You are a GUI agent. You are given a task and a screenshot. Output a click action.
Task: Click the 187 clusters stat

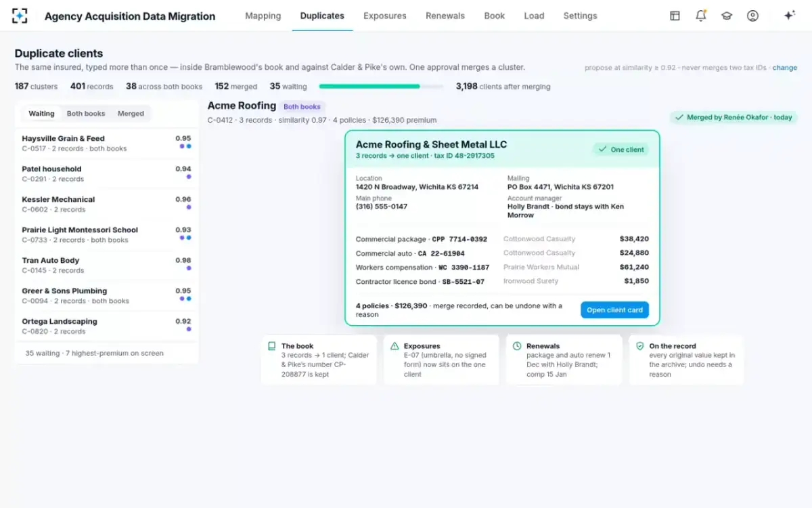click(x=36, y=87)
